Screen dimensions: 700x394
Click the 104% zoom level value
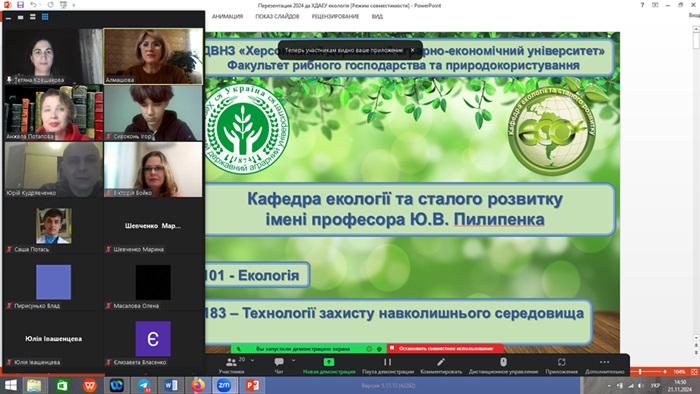click(679, 371)
